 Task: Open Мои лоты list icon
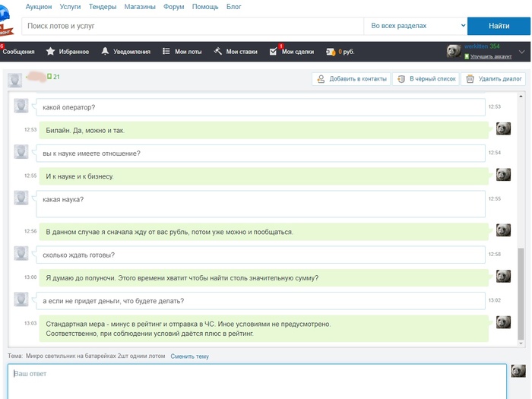pyautogui.click(x=166, y=52)
